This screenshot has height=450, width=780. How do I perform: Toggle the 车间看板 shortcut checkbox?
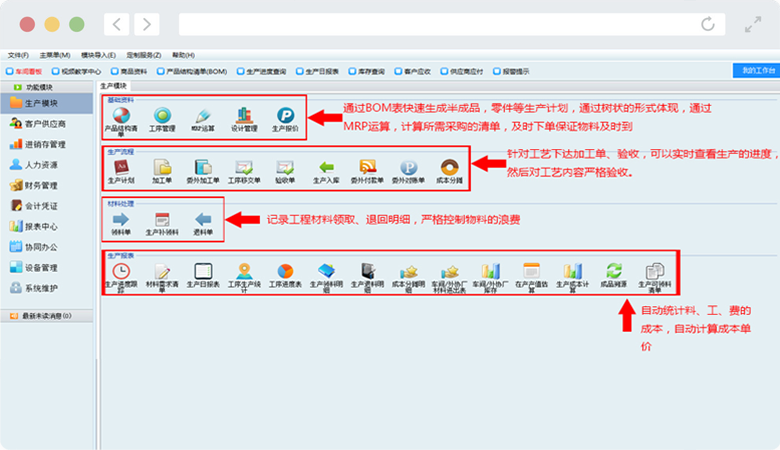click(10, 71)
